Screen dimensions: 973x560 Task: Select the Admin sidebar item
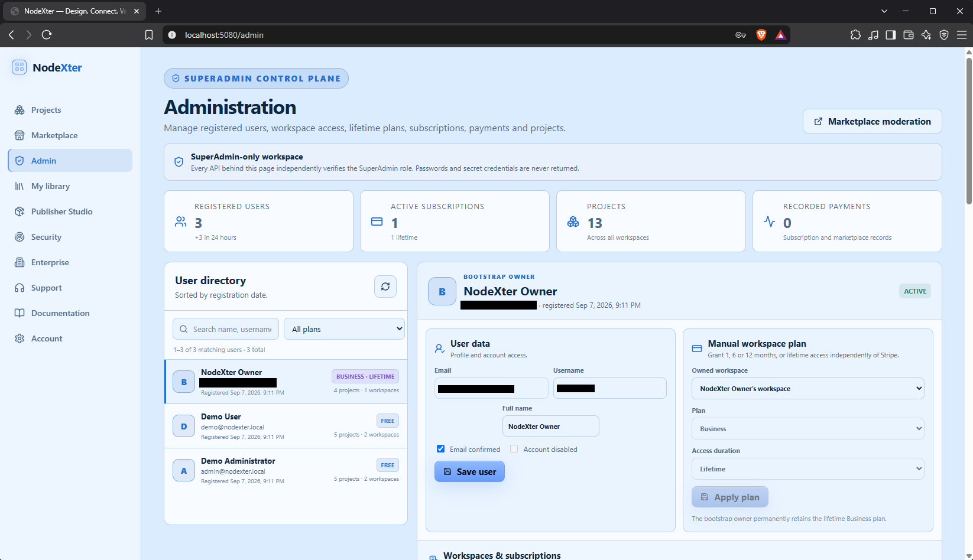[x=70, y=161]
